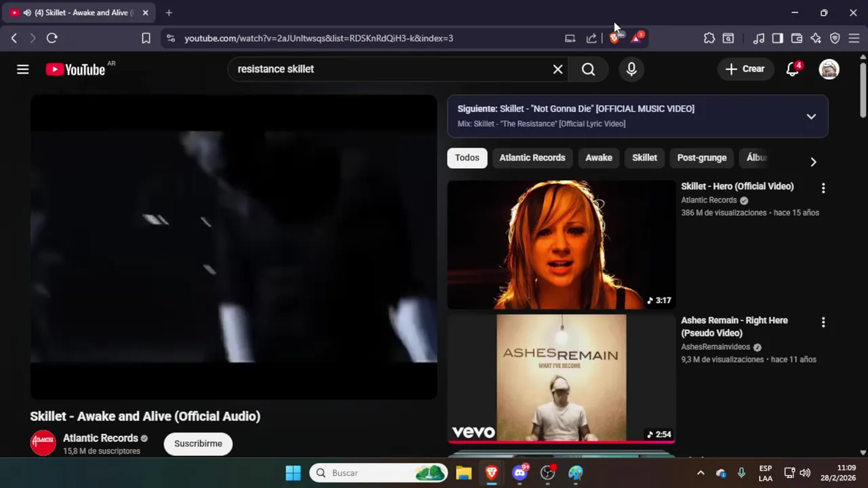Clear the search text with the X
Viewport: 868px width, 488px height.
click(x=558, y=69)
